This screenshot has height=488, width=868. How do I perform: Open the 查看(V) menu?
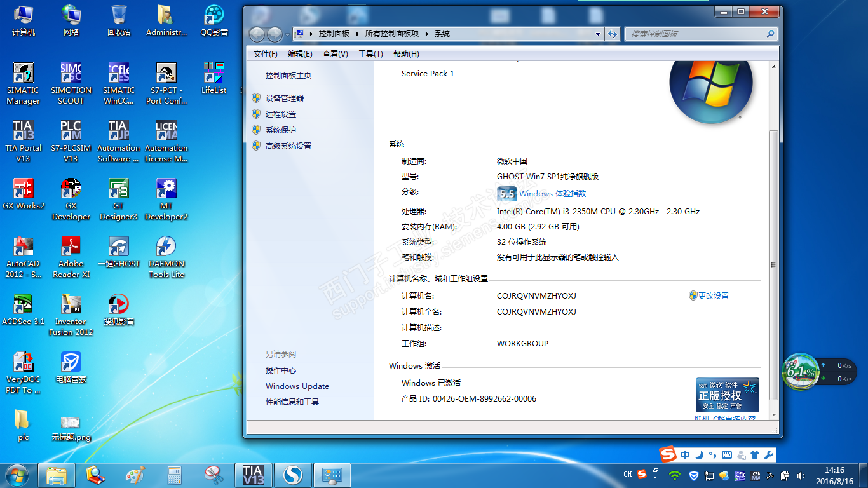[336, 54]
